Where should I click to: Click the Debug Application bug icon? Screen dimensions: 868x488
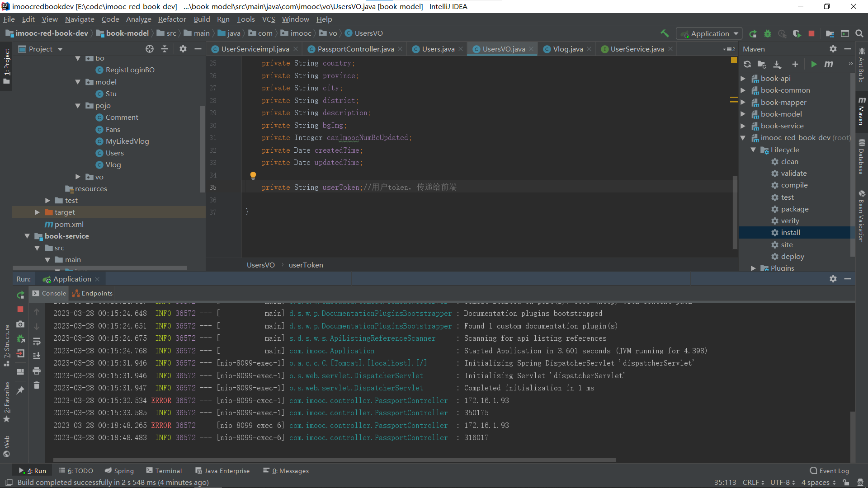point(768,33)
